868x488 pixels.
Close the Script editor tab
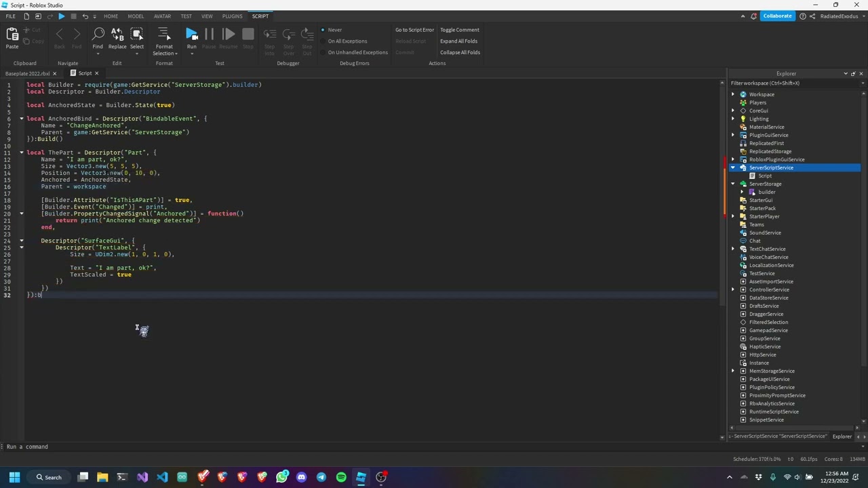[x=96, y=73]
